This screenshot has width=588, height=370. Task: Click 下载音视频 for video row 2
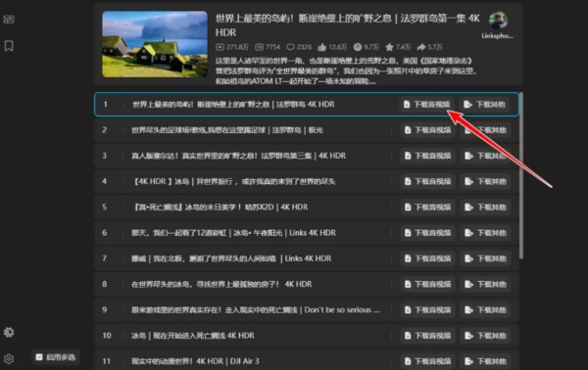click(427, 130)
